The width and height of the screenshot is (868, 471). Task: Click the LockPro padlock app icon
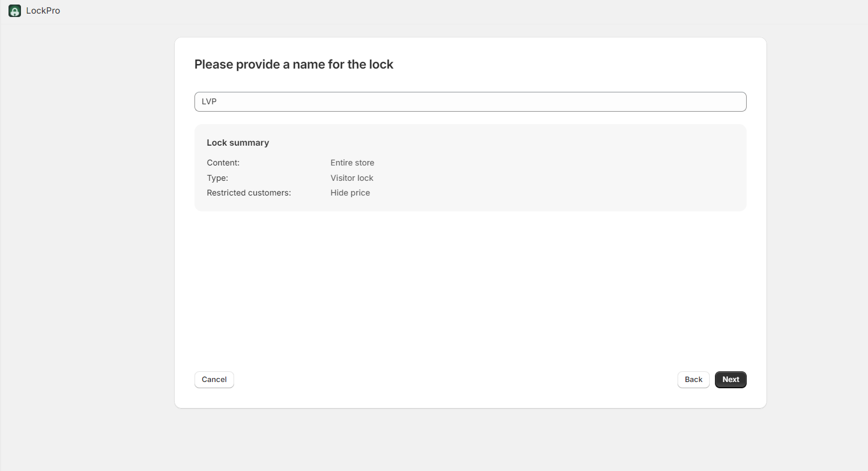tap(15, 11)
